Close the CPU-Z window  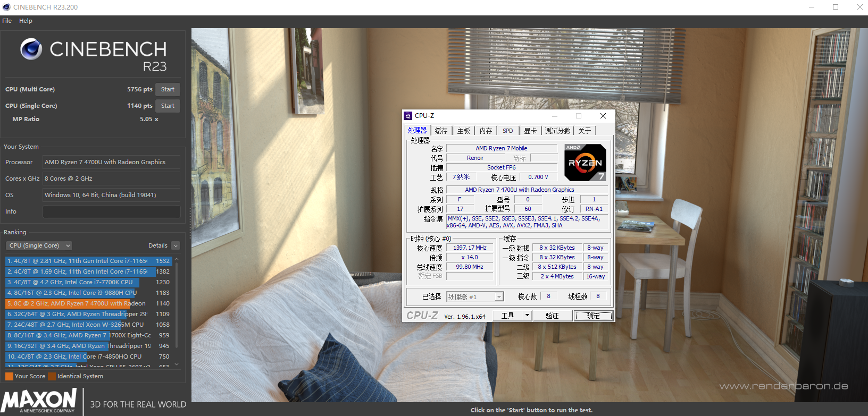[603, 116]
